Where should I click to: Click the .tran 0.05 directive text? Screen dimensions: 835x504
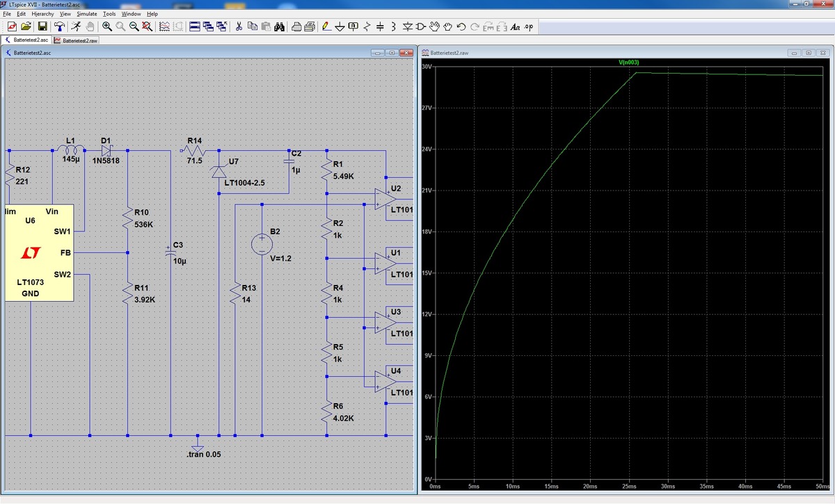point(205,455)
